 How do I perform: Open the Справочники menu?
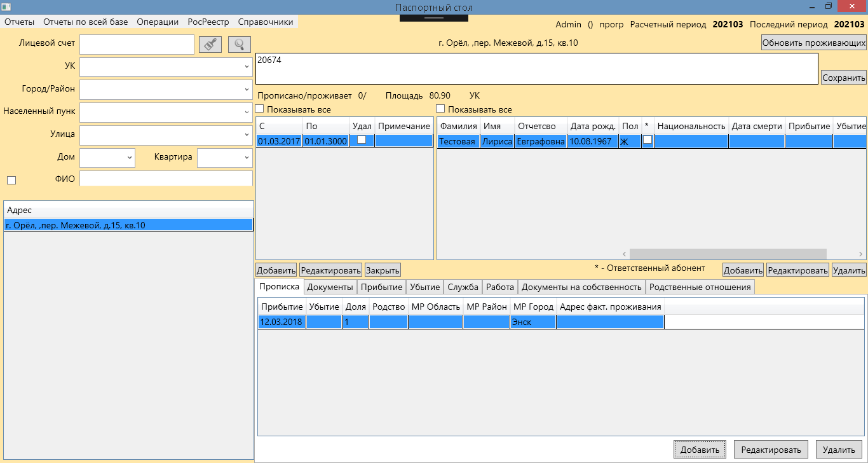(x=266, y=22)
